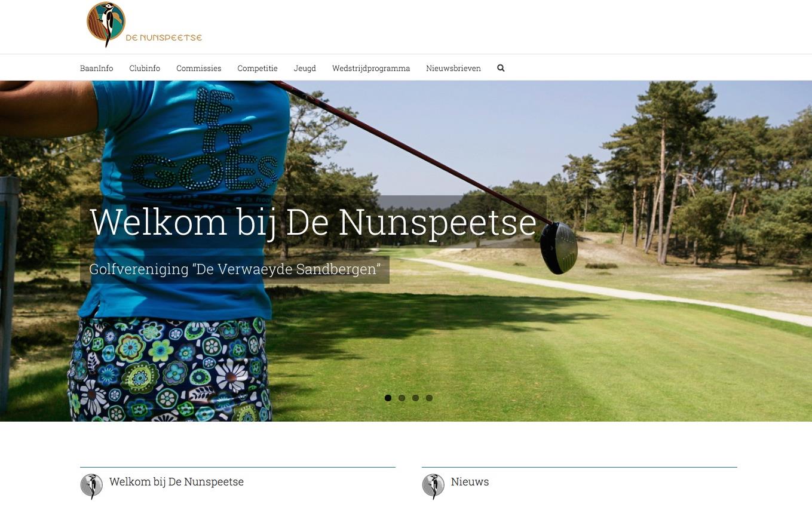Viewport: 812px width, 507px height.
Task: Open the Clubinfo menu
Action: pyautogui.click(x=145, y=68)
